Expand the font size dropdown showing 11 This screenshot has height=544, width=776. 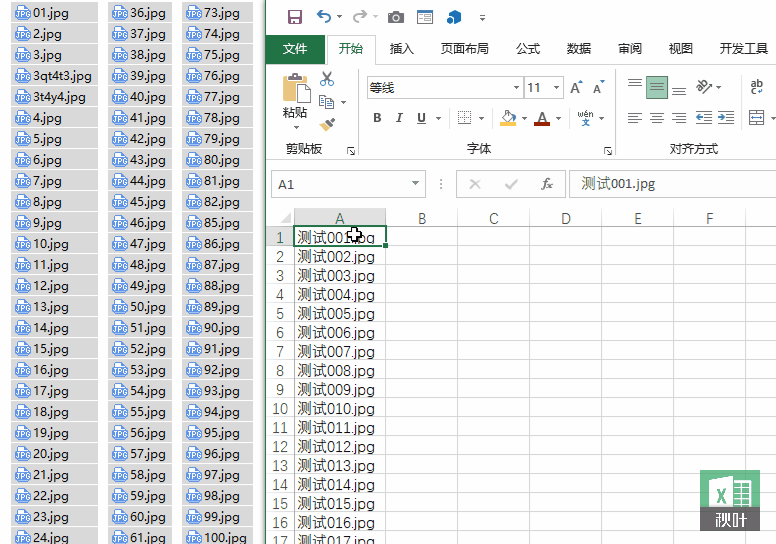click(x=557, y=88)
